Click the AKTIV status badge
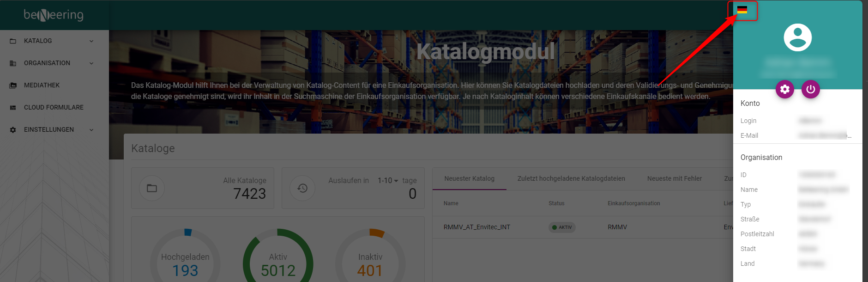The image size is (868, 282). pyautogui.click(x=562, y=227)
